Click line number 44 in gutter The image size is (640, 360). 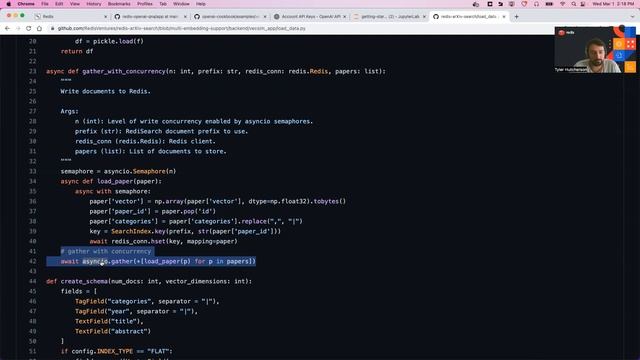pos(33,282)
